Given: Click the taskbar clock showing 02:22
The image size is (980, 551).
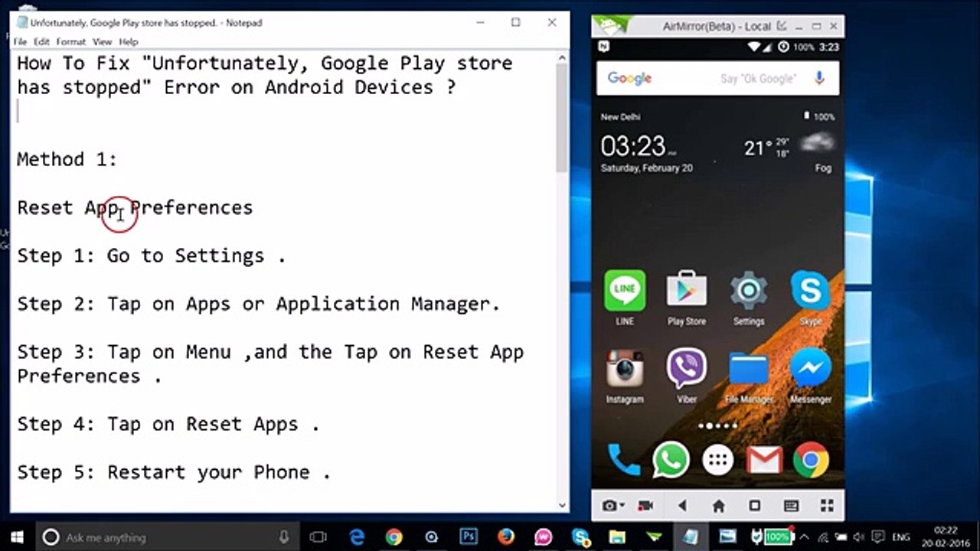Looking at the screenshot, I should point(946,537).
